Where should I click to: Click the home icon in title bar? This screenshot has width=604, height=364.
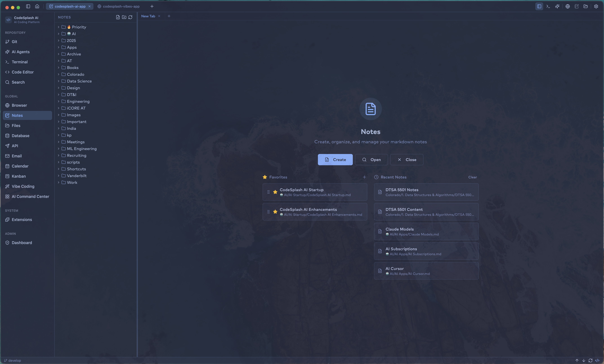tap(37, 6)
